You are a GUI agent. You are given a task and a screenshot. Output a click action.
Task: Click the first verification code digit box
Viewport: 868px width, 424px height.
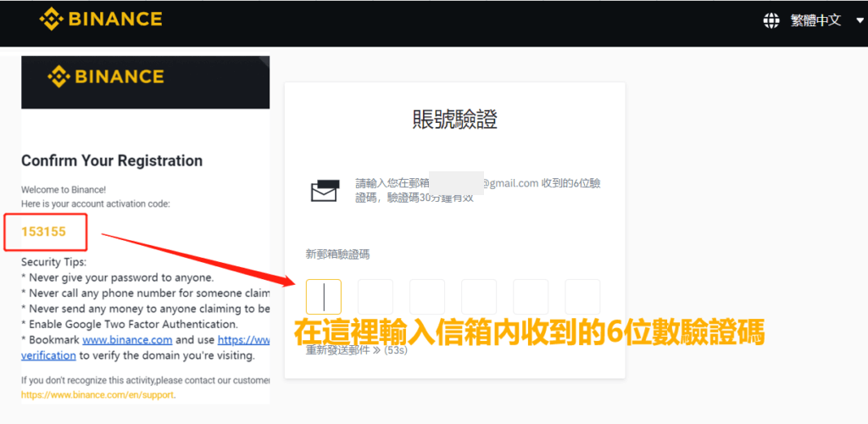pos(323,297)
